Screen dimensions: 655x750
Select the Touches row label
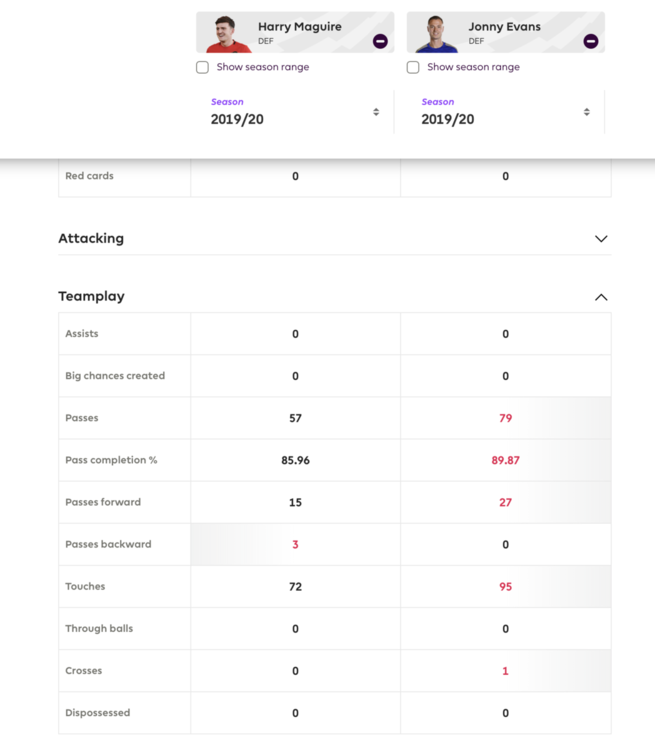coord(85,586)
